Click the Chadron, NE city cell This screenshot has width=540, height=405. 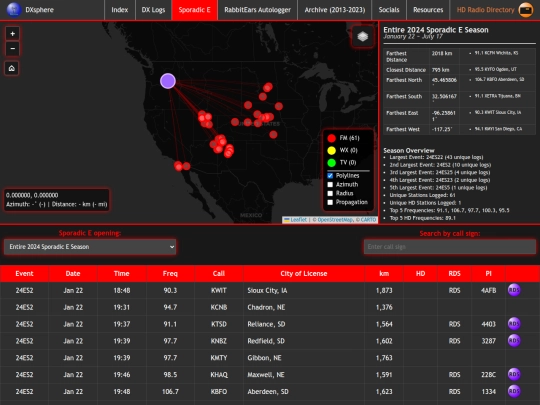click(x=304, y=307)
